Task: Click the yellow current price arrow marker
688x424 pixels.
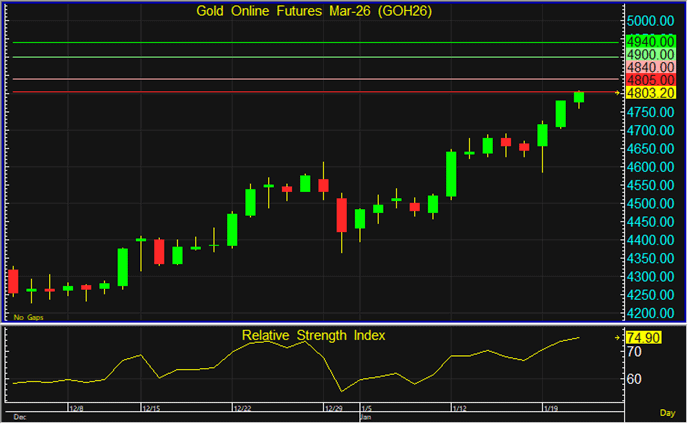Action: coord(617,93)
